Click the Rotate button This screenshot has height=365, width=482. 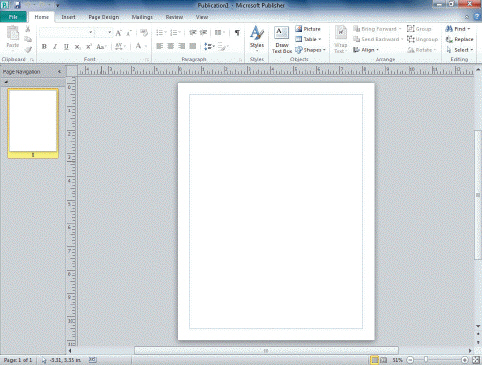pyautogui.click(x=422, y=50)
